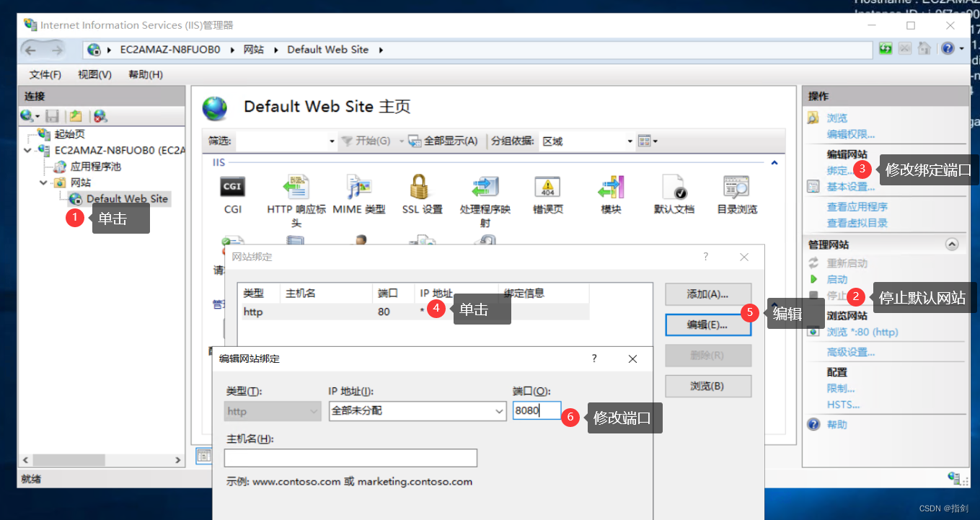Click the forward navigation arrow
The image size is (980, 520).
[56, 50]
